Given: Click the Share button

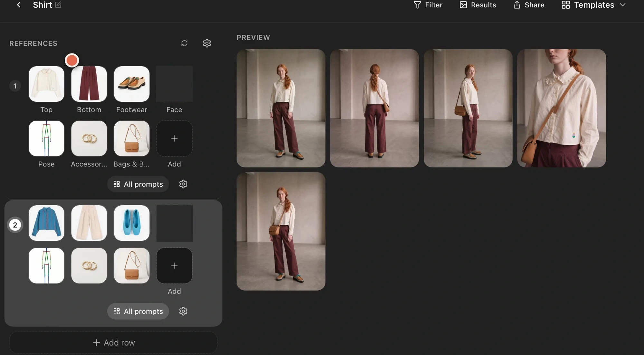Looking at the screenshot, I should click(529, 5).
